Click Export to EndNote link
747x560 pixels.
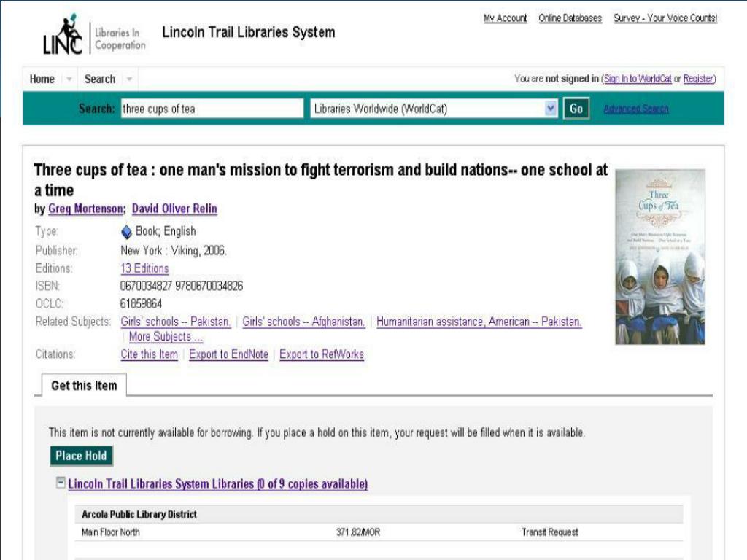tap(228, 354)
